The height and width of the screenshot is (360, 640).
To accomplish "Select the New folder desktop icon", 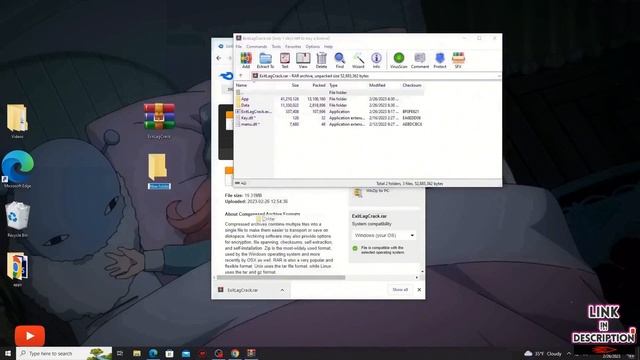I will (159, 171).
